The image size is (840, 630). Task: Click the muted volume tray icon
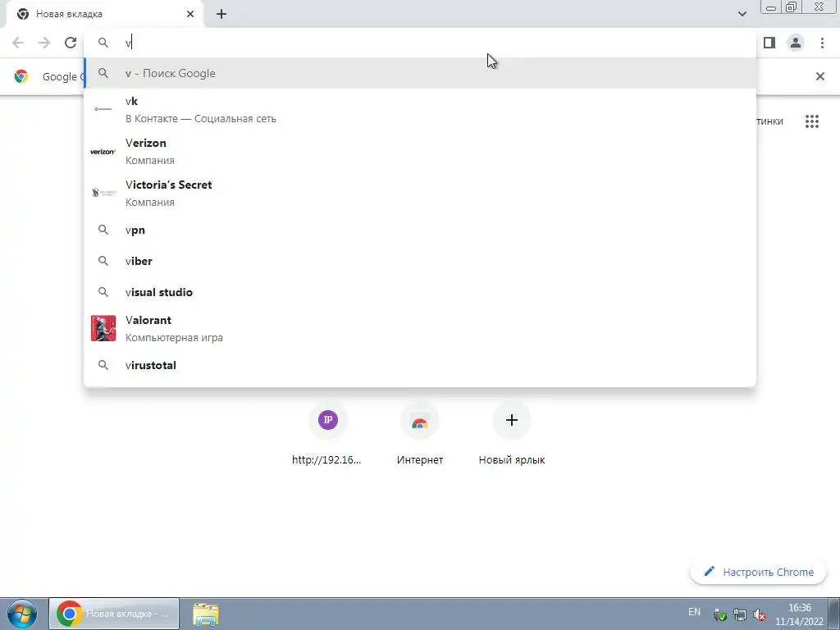coord(760,615)
